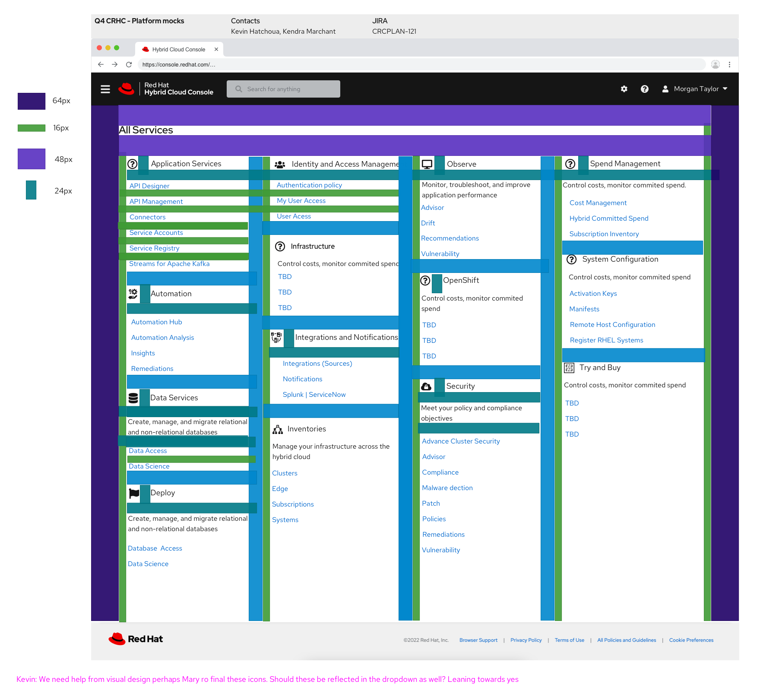Click the user avatar icon beside Morgan Taylor

665,89
